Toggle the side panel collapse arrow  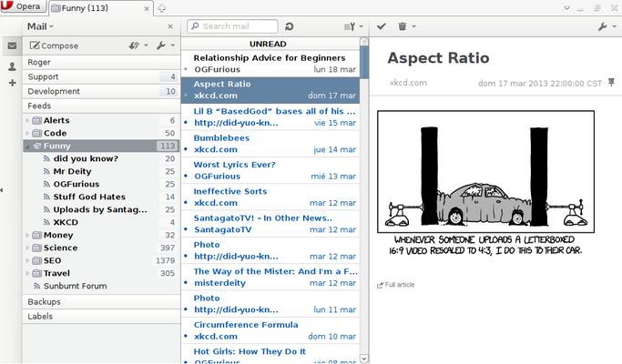point(2,190)
